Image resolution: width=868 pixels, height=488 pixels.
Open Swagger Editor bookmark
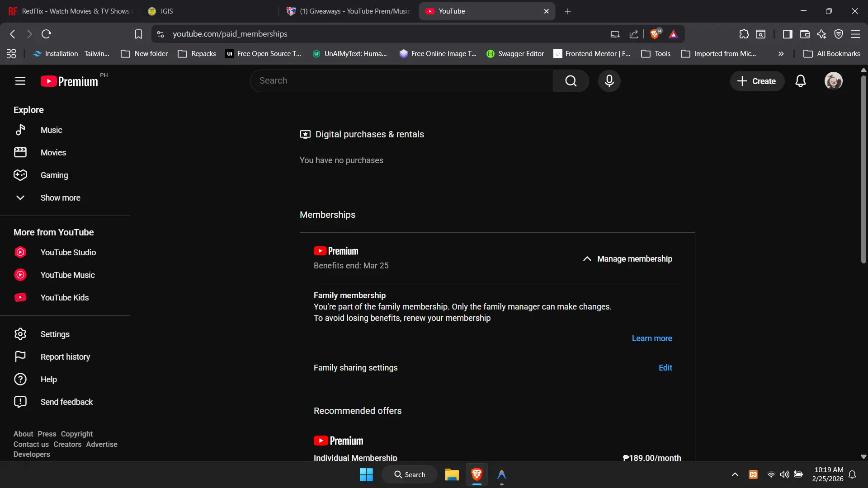(515, 54)
